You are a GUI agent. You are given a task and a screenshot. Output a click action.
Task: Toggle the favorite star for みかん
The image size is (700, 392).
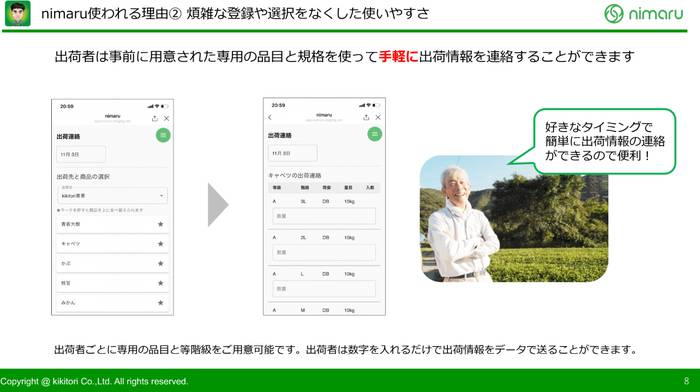pos(161,303)
